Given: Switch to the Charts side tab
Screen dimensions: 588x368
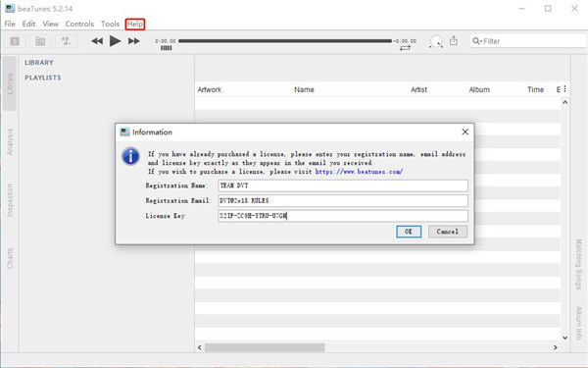Looking at the screenshot, I should pyautogui.click(x=10, y=258).
